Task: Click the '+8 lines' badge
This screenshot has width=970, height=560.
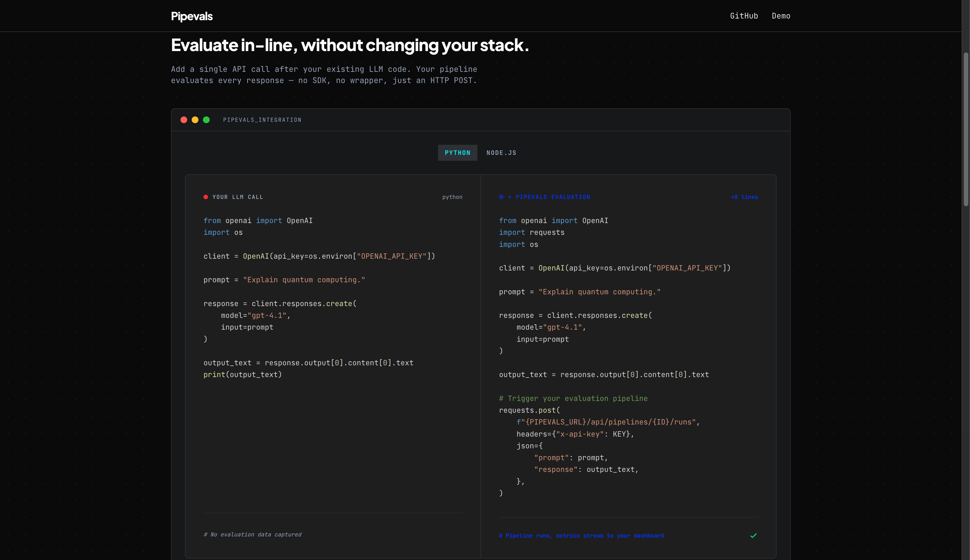Action: [x=744, y=197]
